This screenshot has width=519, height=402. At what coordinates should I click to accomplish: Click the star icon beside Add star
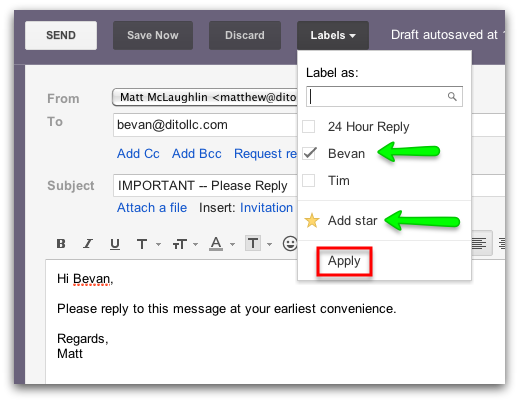tap(312, 221)
